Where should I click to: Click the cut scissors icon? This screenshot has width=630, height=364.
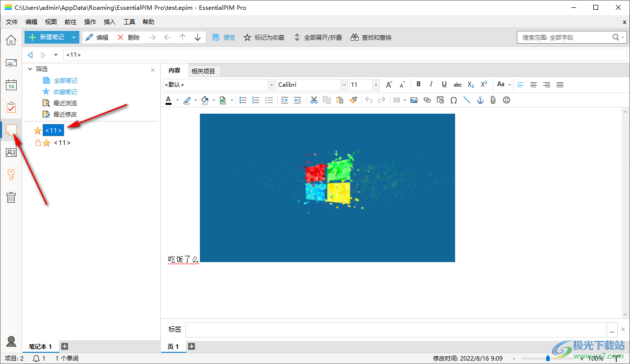tap(314, 100)
